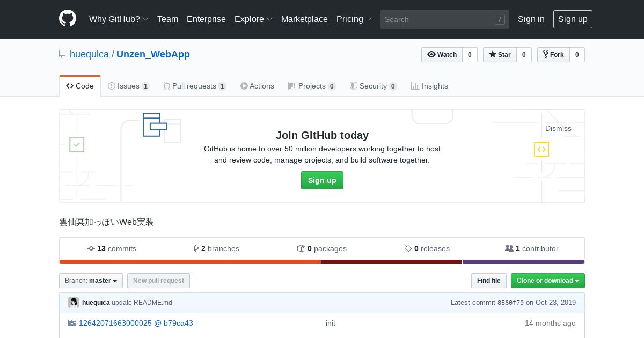Open the Unzen_WebApp repository link
Screen dimensions: 644x338
click(x=153, y=54)
